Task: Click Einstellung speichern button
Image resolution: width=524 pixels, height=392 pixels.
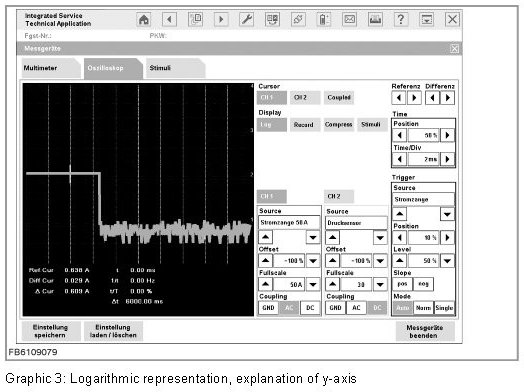Action: 51,331
